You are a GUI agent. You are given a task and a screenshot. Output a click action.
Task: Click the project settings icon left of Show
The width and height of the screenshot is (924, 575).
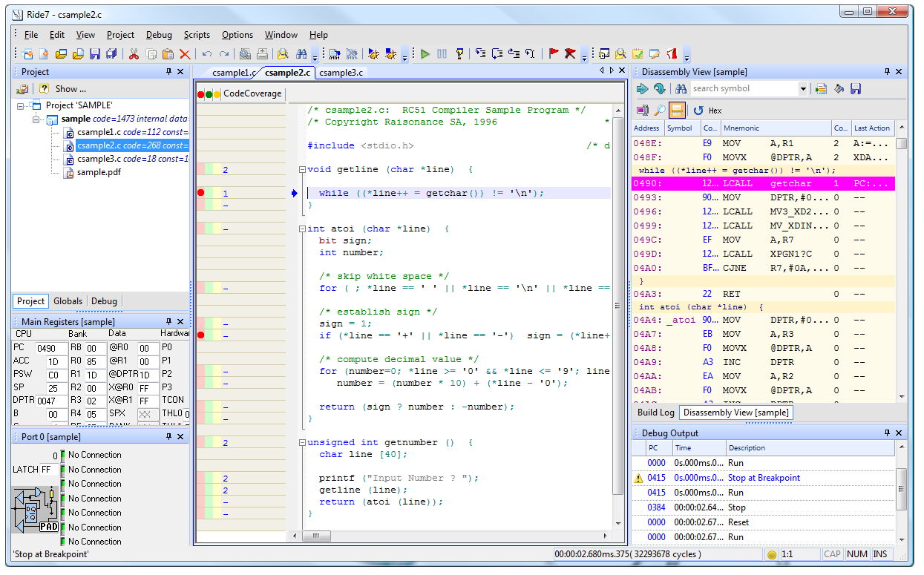(23, 89)
